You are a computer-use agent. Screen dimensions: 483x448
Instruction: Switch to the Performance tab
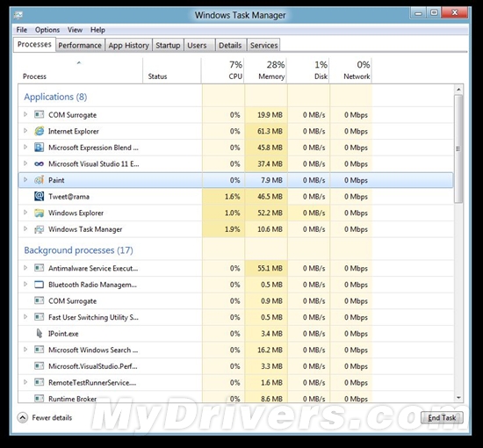[x=80, y=46]
